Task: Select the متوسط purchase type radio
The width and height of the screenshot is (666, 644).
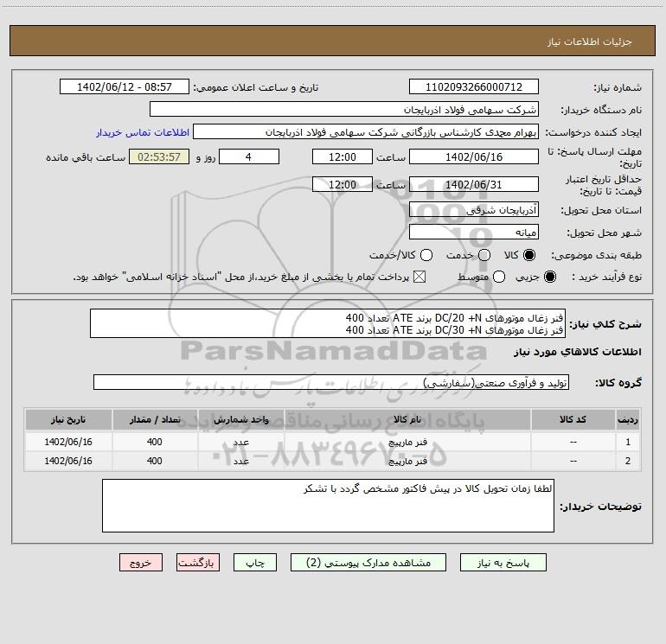Action: [x=499, y=277]
